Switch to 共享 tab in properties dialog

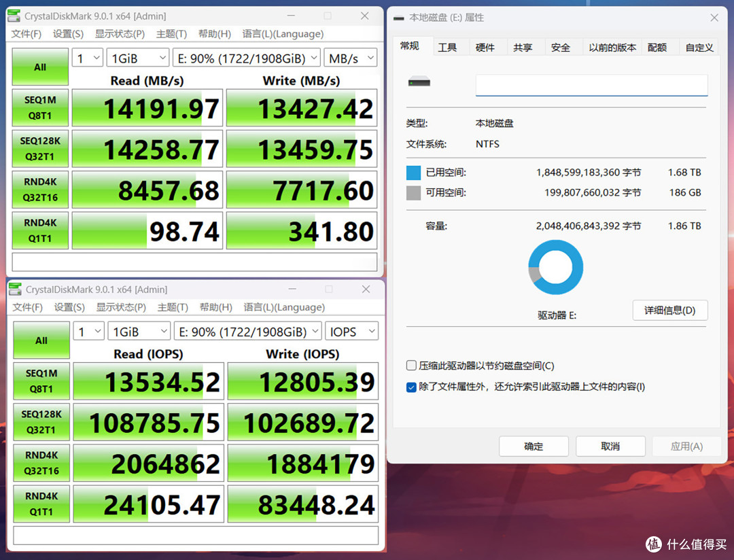[523, 48]
